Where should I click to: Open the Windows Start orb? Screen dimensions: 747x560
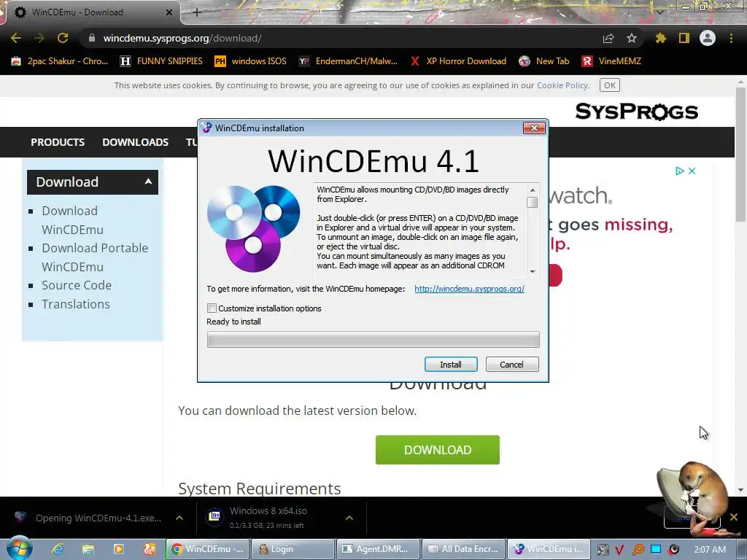pyautogui.click(x=19, y=548)
